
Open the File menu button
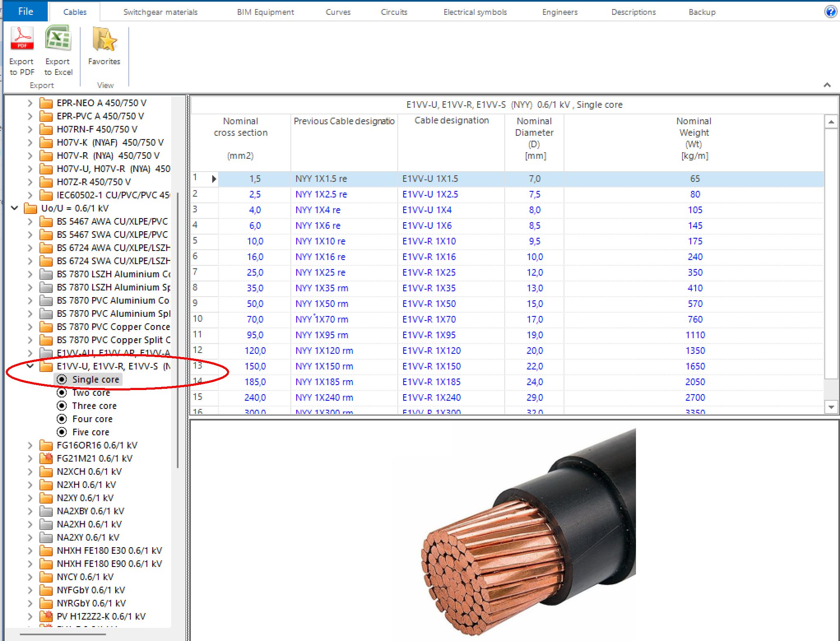(26, 11)
